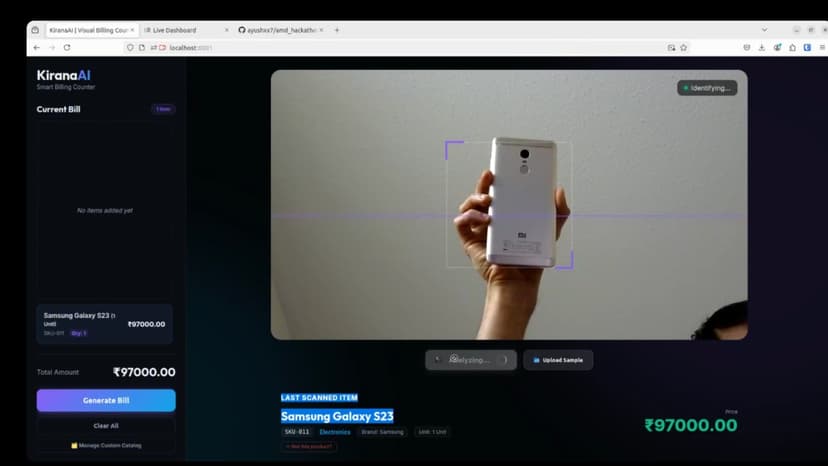The height and width of the screenshot is (466, 828).
Task: Click the highlighted Samsung Galaxy S23 heading
Action: [x=337, y=416]
